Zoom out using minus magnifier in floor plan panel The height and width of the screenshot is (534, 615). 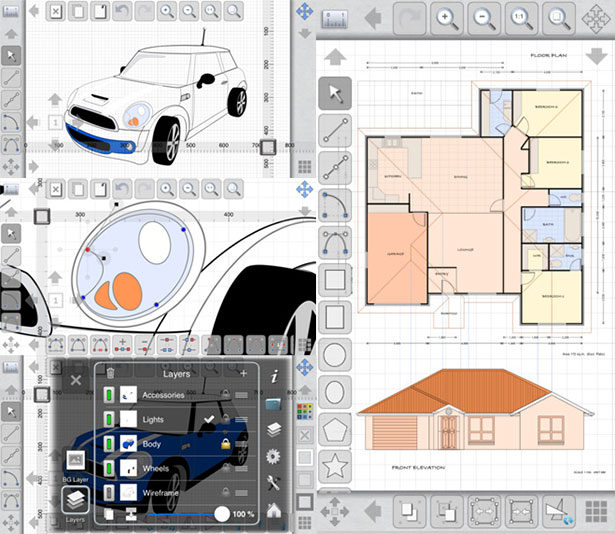coord(484,18)
